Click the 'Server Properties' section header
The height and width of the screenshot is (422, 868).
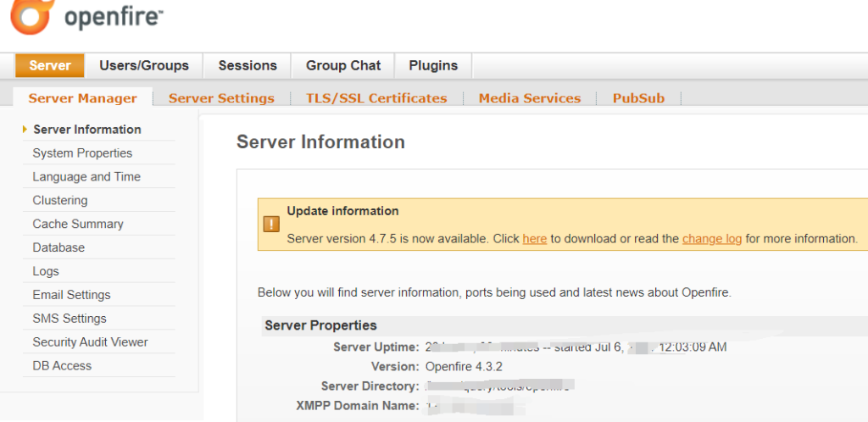(320, 325)
